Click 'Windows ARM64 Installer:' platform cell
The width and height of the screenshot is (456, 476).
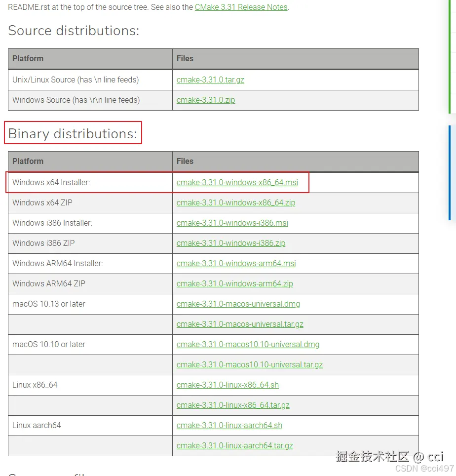[90, 264]
